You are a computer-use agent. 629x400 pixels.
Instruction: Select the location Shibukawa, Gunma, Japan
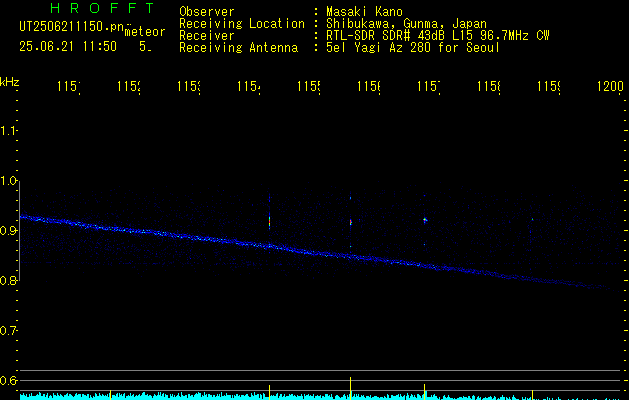point(406,24)
